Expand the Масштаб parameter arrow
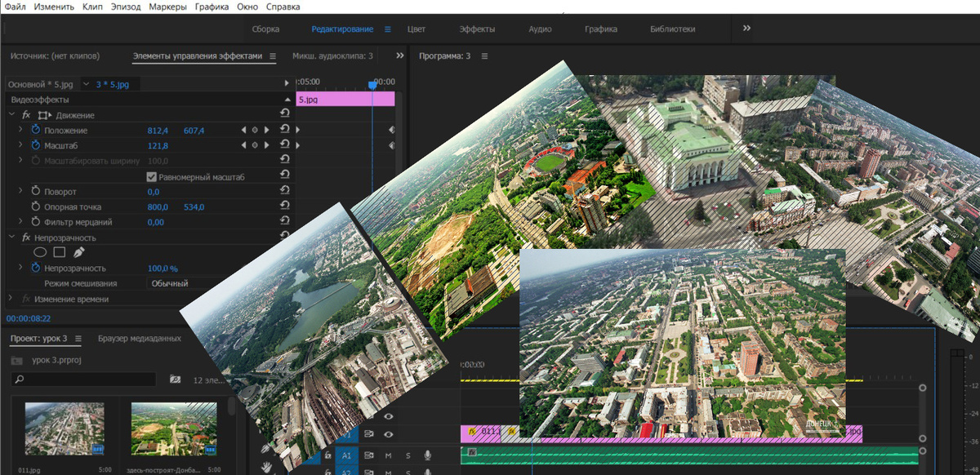This screenshot has height=475, width=980. click(20, 145)
